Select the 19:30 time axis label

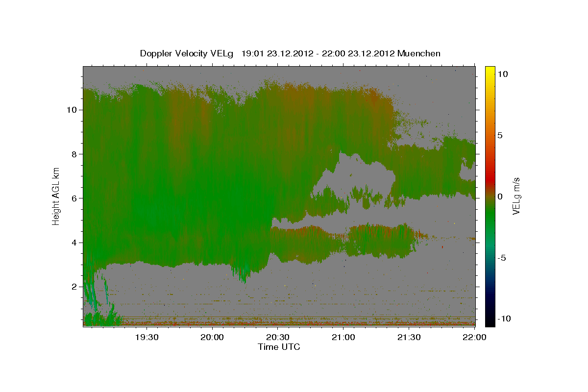pyautogui.click(x=147, y=337)
